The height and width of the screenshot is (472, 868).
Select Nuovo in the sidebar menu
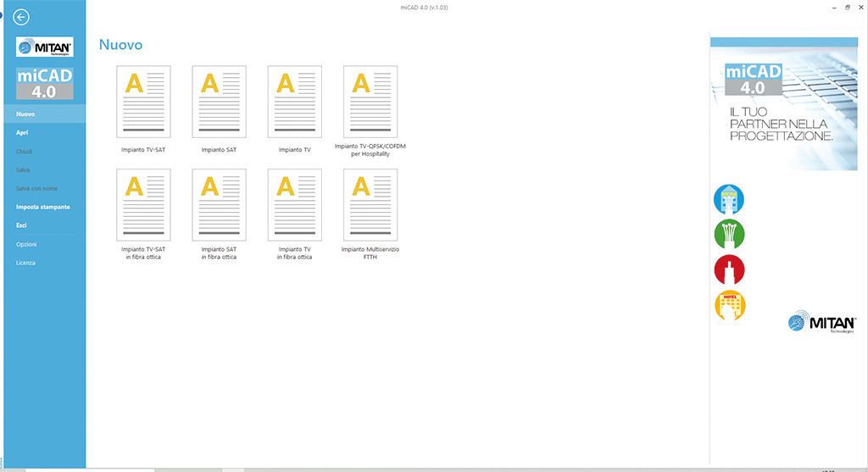[x=45, y=114]
